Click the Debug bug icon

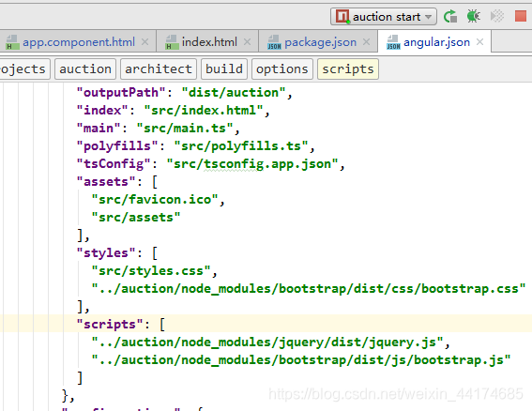click(x=474, y=16)
